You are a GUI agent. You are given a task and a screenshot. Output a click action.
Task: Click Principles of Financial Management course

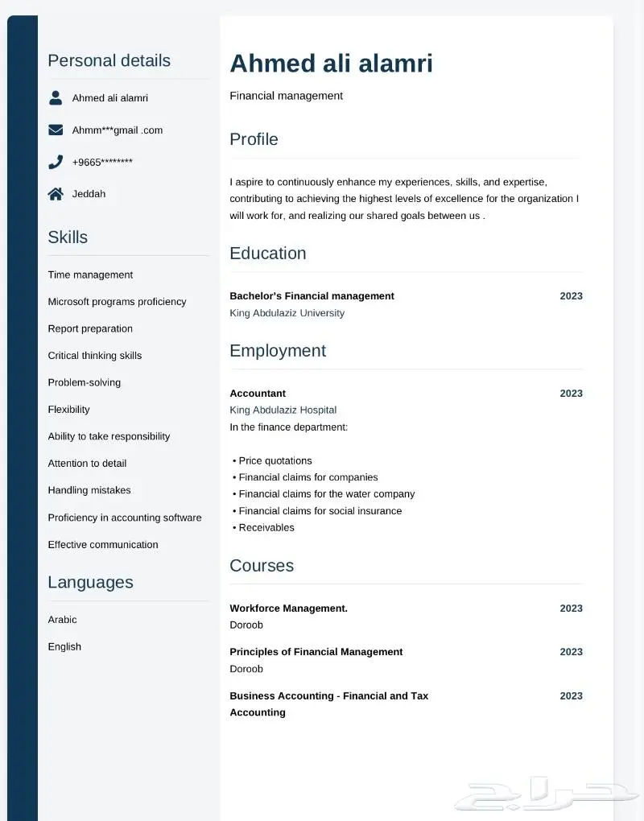(316, 652)
